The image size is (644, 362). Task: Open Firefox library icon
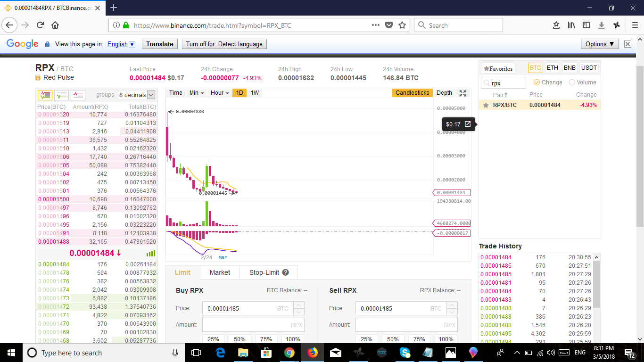pyautogui.click(x=571, y=25)
